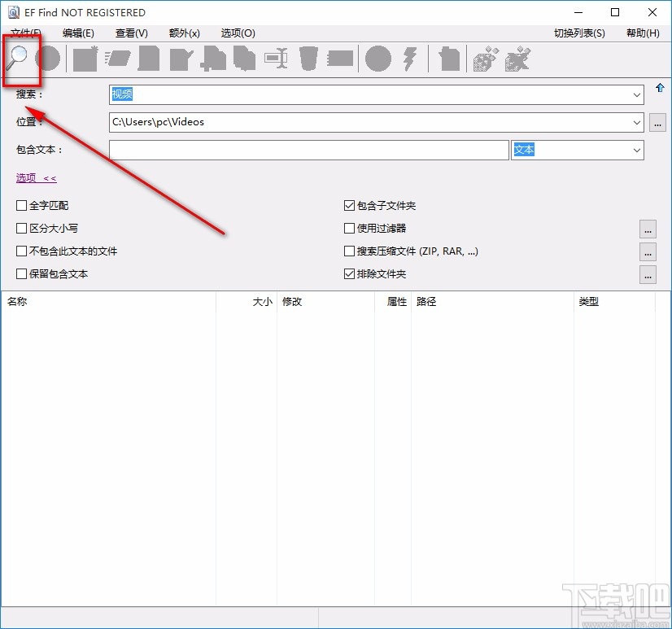This screenshot has height=629, width=672.
Task: Click the lightning execute search icon
Action: tap(408, 59)
